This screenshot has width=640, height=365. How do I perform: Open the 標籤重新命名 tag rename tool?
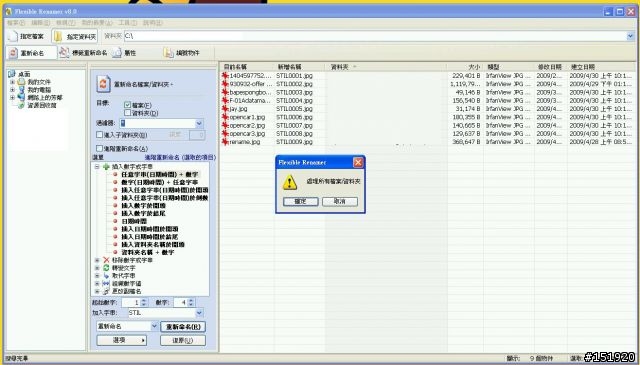pos(64,53)
